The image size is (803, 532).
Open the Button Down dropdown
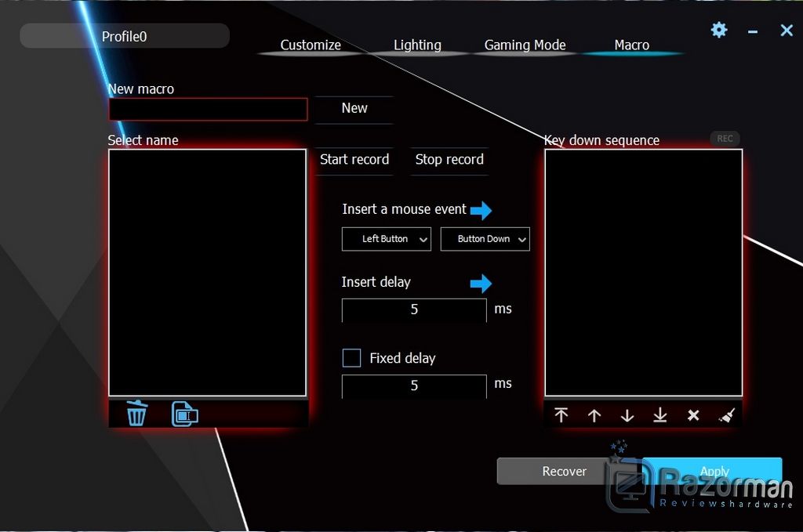click(485, 239)
